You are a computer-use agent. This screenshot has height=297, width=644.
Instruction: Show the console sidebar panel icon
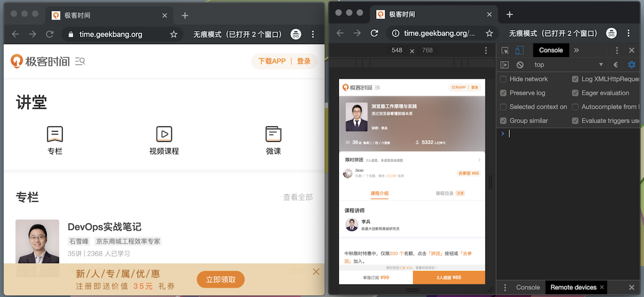[505, 65]
